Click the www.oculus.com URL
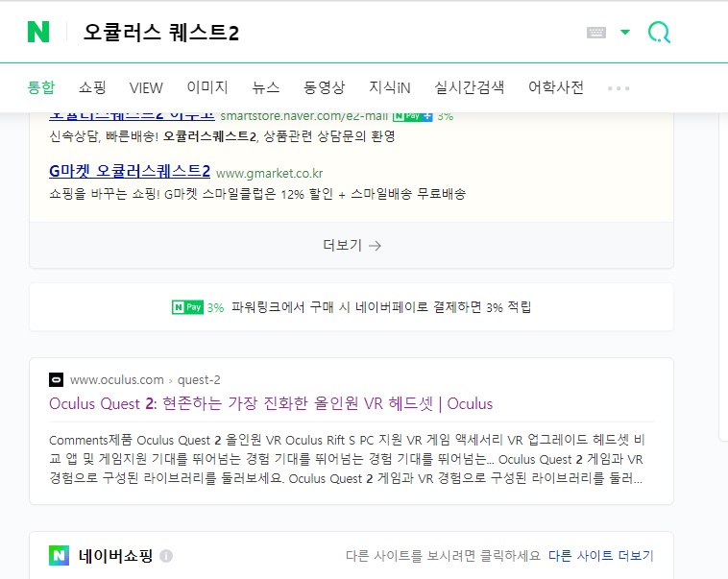This screenshot has height=579, width=728. click(117, 380)
